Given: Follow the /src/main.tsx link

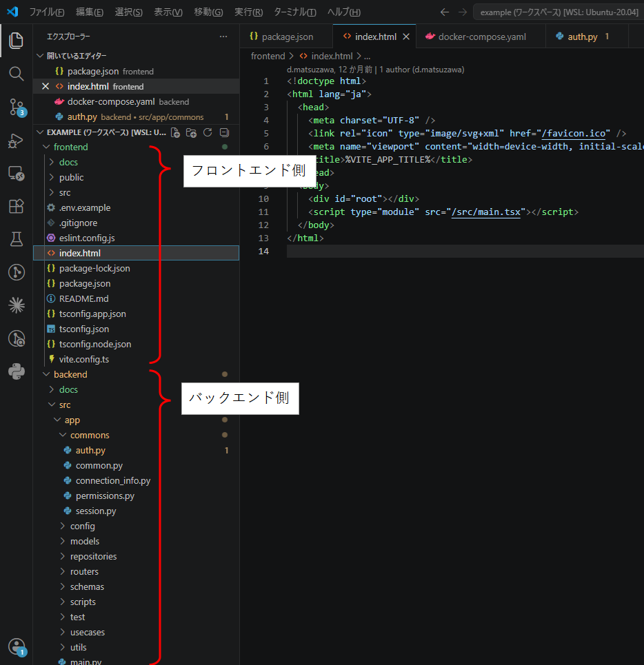Looking at the screenshot, I should pos(485,212).
